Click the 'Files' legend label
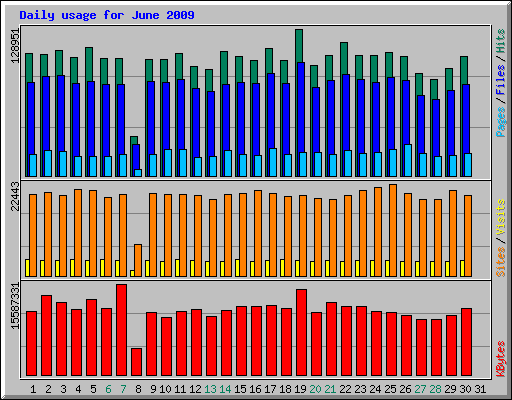This screenshot has width=512, height=400. pos(501,80)
